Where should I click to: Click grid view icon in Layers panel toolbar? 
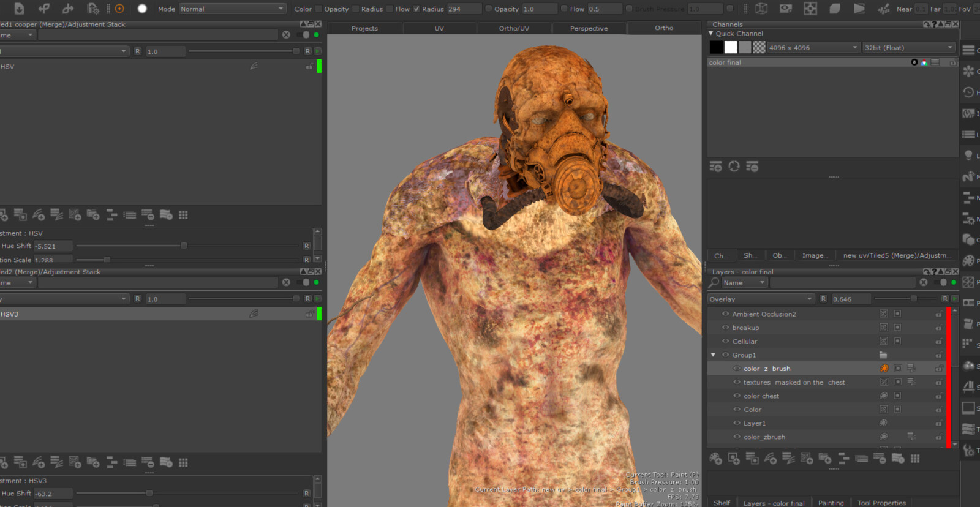[915, 459]
